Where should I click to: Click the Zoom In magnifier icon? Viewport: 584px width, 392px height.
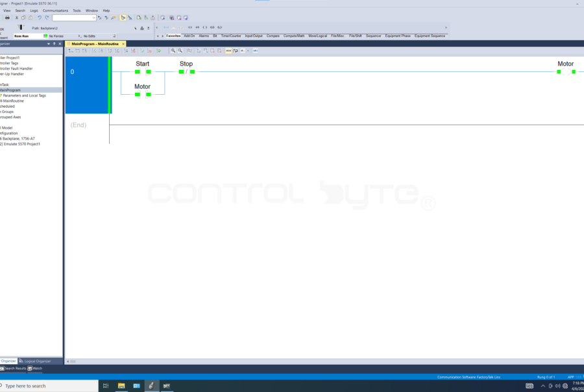tap(173, 51)
